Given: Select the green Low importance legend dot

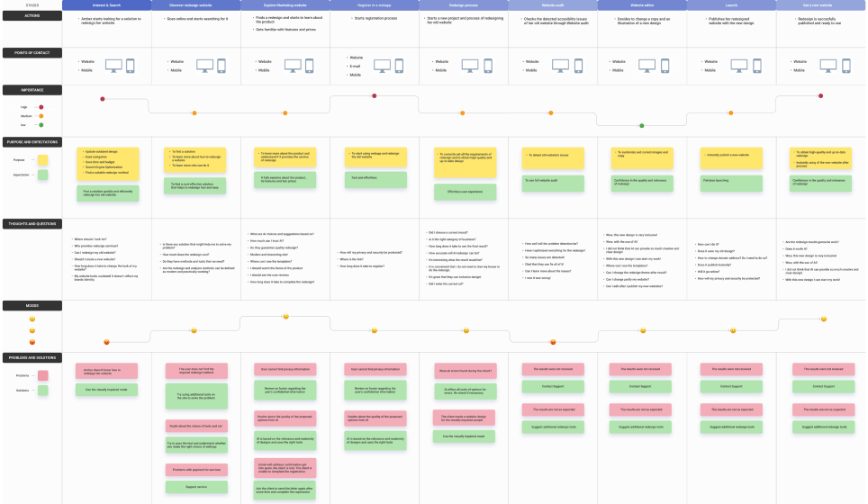Looking at the screenshot, I should pos(41,125).
